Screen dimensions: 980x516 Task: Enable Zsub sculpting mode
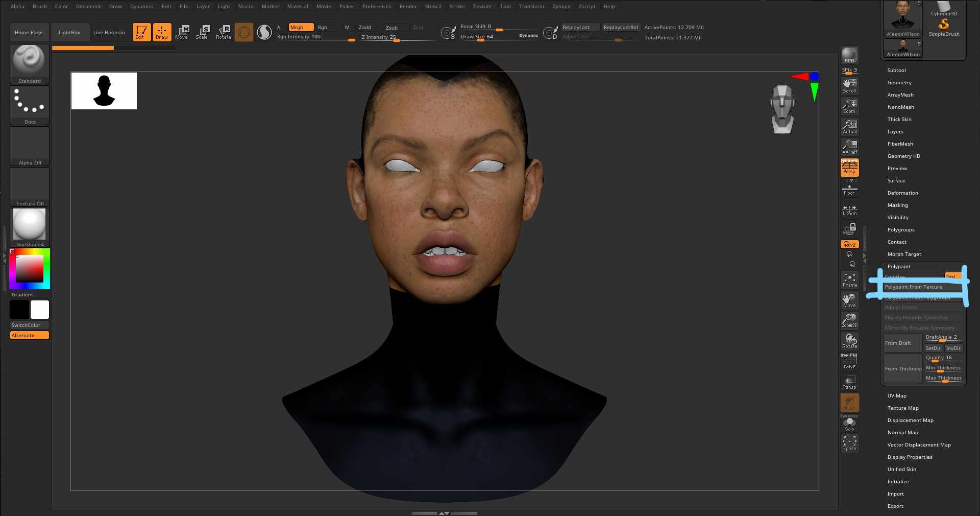392,28
